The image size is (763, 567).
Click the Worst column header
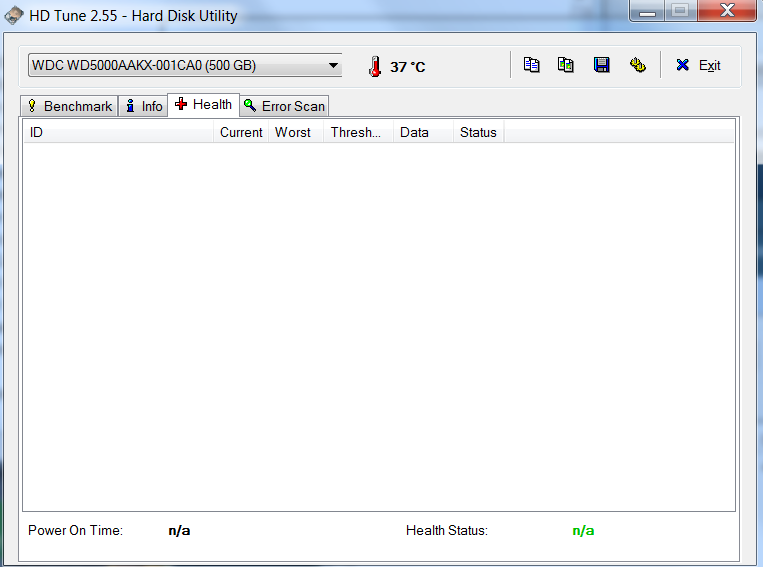[294, 132]
